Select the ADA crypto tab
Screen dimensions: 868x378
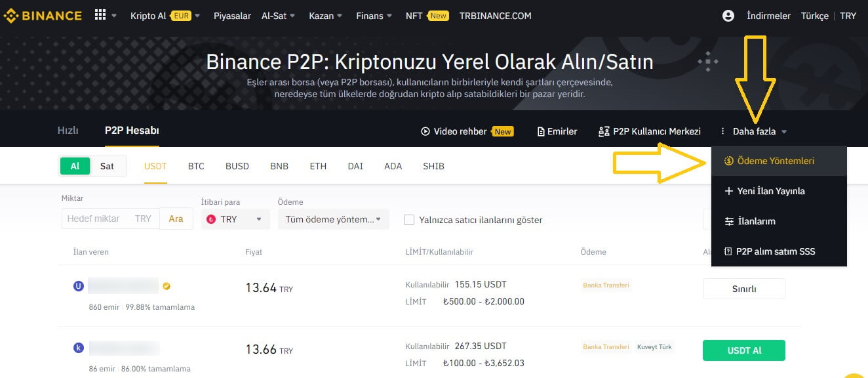point(393,166)
